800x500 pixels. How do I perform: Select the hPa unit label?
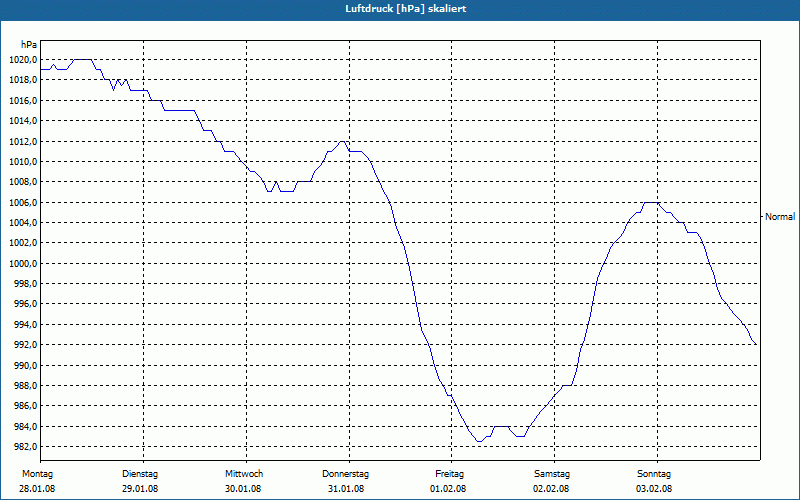(x=29, y=45)
